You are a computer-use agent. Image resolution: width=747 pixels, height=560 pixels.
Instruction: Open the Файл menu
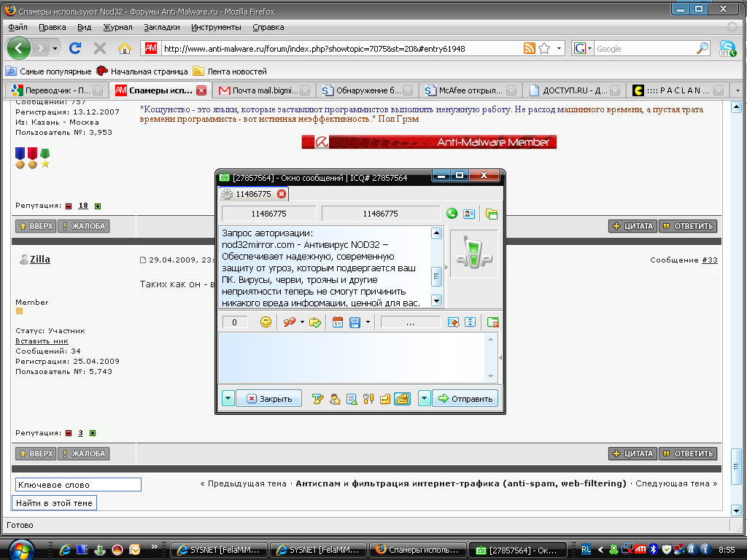pos(18,27)
